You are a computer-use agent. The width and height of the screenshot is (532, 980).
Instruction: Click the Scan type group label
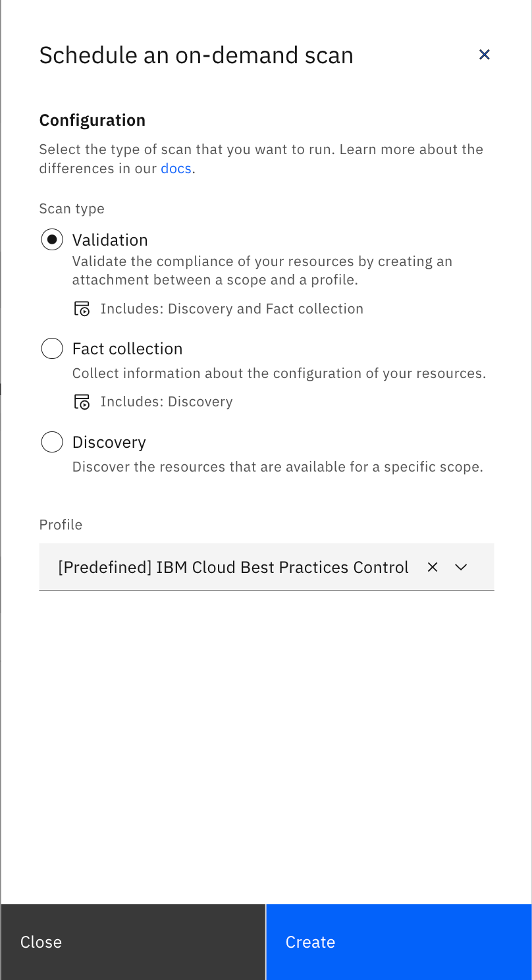[x=72, y=209]
